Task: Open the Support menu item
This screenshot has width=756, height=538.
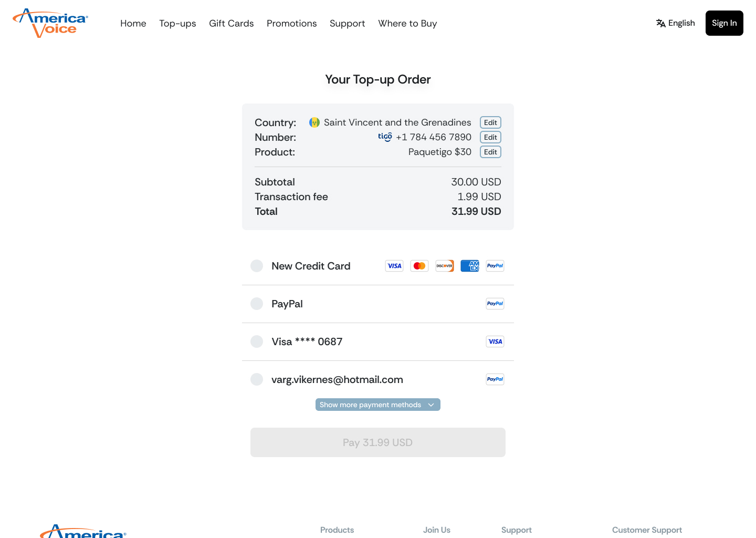Action: tap(348, 23)
